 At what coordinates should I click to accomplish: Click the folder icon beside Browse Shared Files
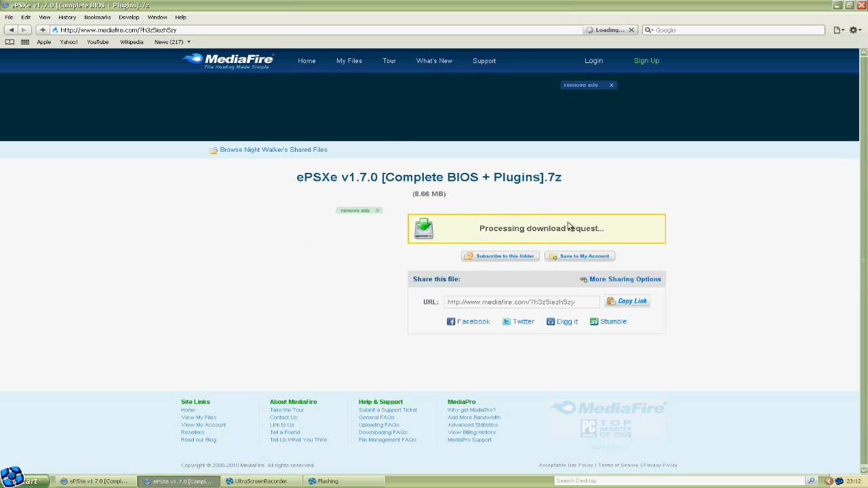pyautogui.click(x=214, y=150)
